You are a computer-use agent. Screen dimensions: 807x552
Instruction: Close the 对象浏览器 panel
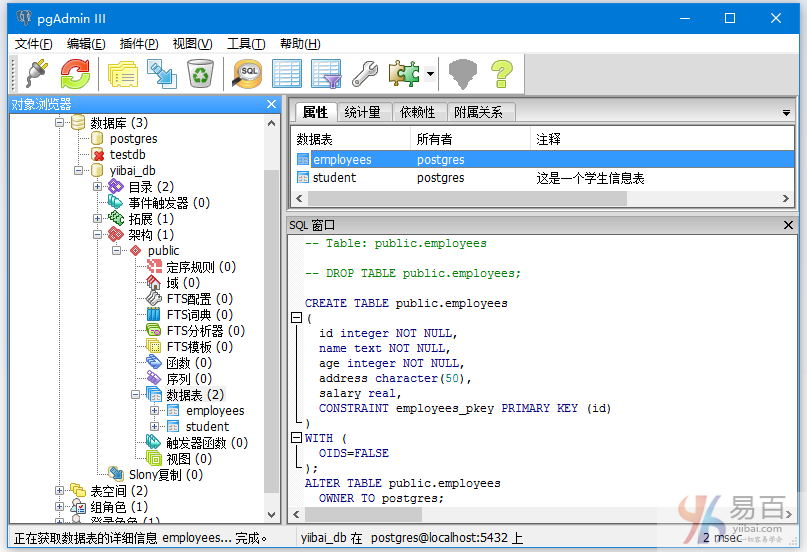click(271, 104)
